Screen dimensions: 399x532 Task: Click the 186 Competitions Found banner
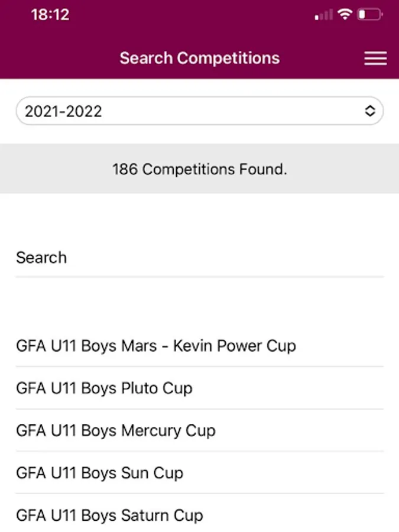(x=199, y=169)
